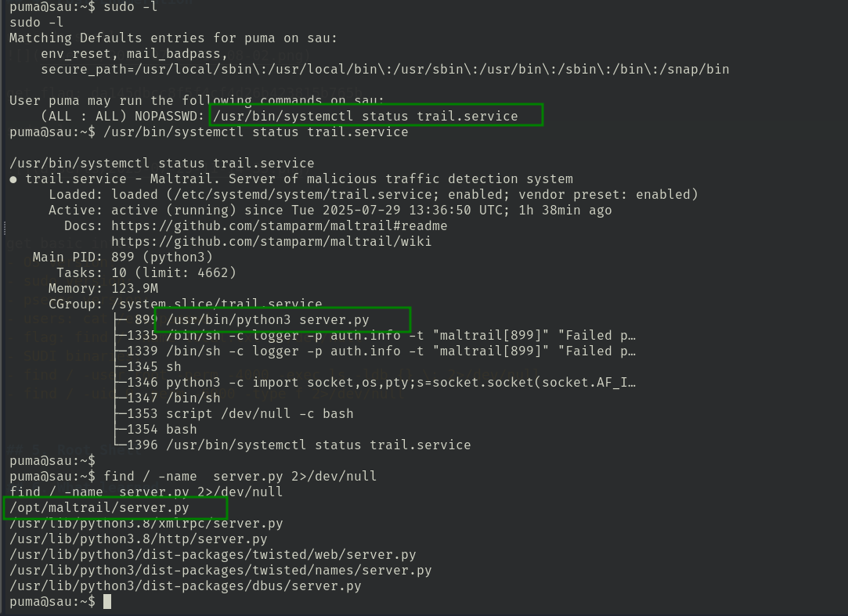The width and height of the screenshot is (848, 616).
Task: Click the python3.8/http/server.py result path
Action: click(139, 539)
